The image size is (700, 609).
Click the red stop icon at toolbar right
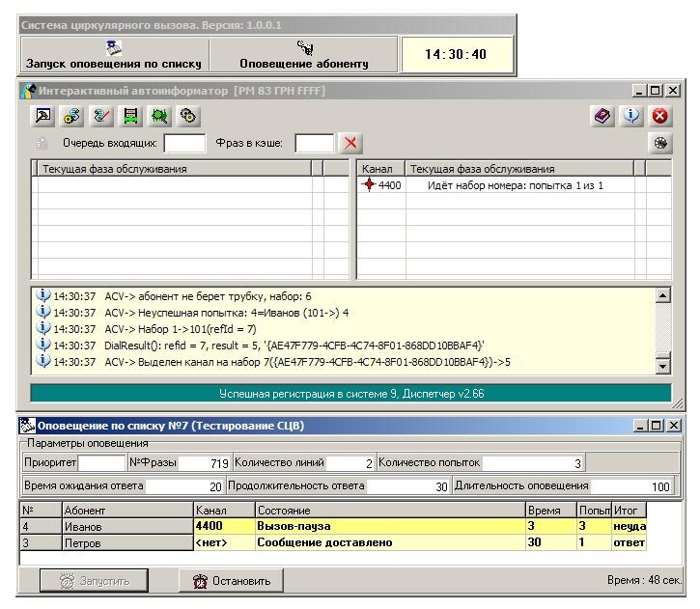click(660, 116)
